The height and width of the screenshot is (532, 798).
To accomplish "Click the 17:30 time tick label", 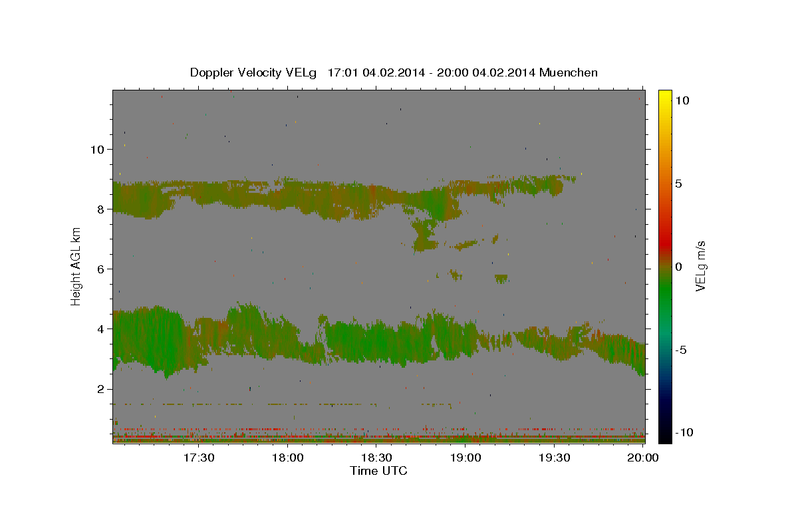I will click(198, 458).
